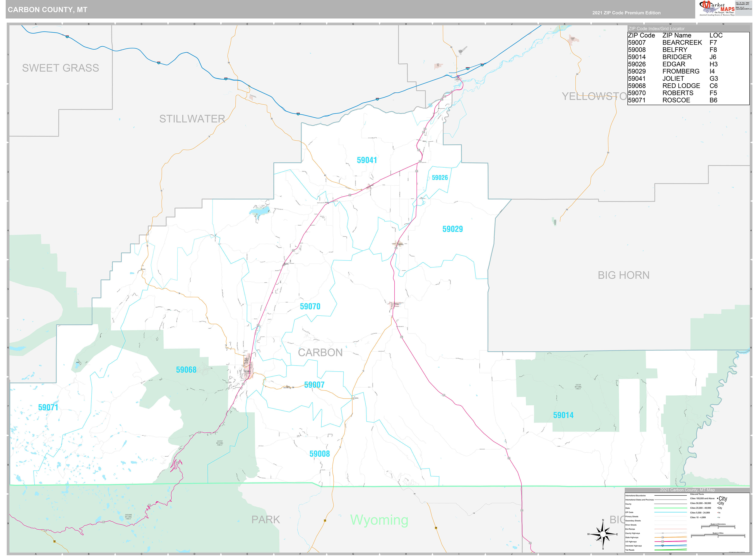
Task: Click the CARBON COUNTY, MT title
Action: (48, 10)
